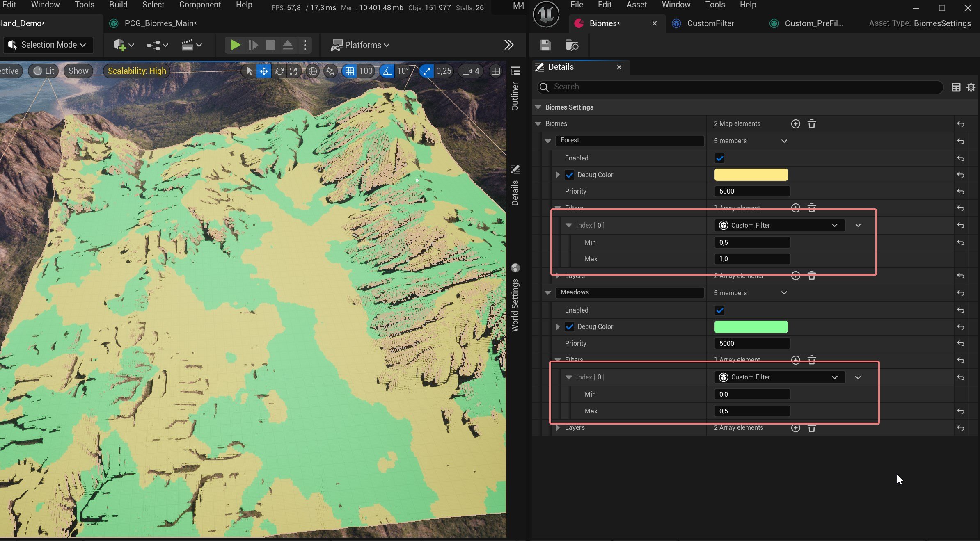980x541 pixels.
Task: Reset the Forest Priority value to default
Action: [961, 192]
